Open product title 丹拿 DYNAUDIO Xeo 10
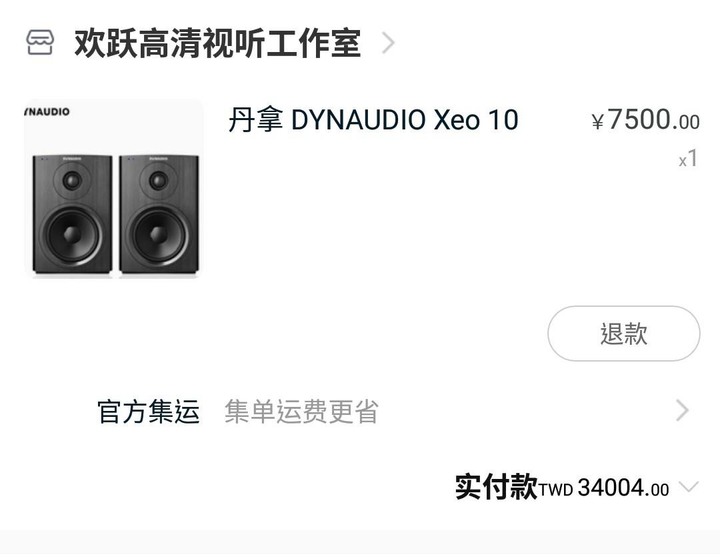This screenshot has height=557, width=720. click(373, 119)
